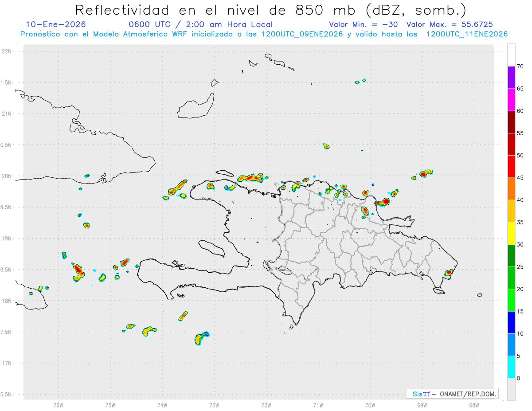Click the 'Valor Min. = -30' text
The width and height of the screenshot is (532, 411).
(x=364, y=24)
